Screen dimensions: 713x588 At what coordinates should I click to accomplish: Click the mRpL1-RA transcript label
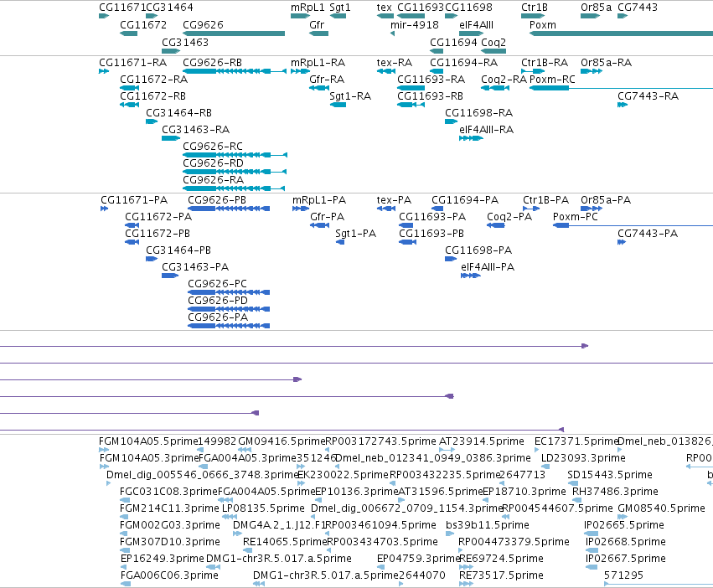click(318, 62)
